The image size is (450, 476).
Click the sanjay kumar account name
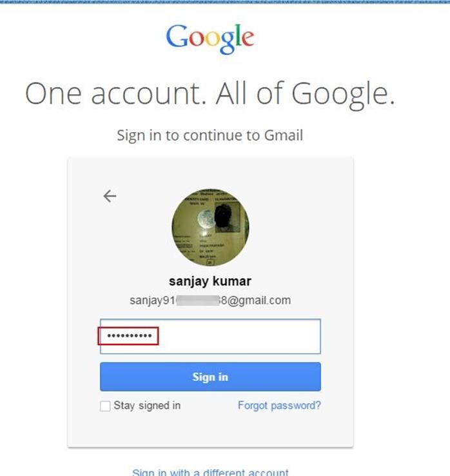click(x=210, y=281)
